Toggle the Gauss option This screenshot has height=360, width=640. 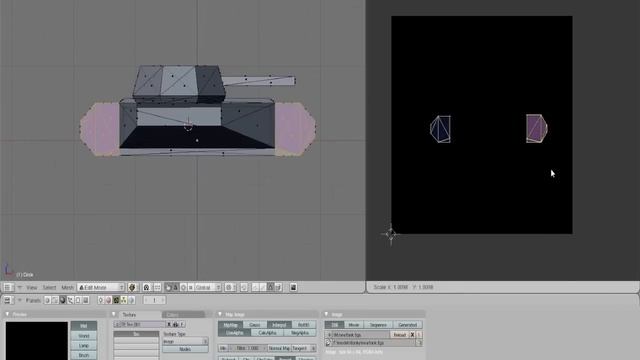(x=255, y=325)
